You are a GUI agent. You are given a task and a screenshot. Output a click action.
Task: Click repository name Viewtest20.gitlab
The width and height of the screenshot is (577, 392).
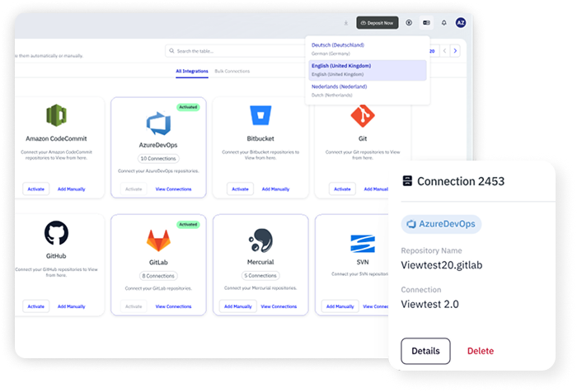[x=442, y=265]
